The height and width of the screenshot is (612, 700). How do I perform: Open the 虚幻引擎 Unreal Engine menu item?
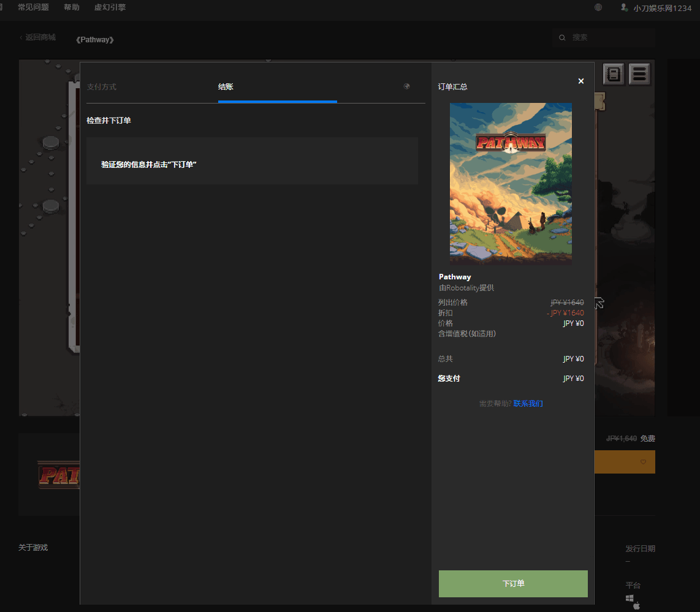coord(110,7)
